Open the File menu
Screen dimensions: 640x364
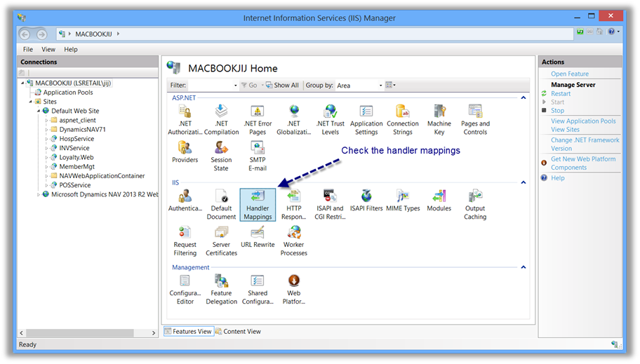pyautogui.click(x=28, y=49)
